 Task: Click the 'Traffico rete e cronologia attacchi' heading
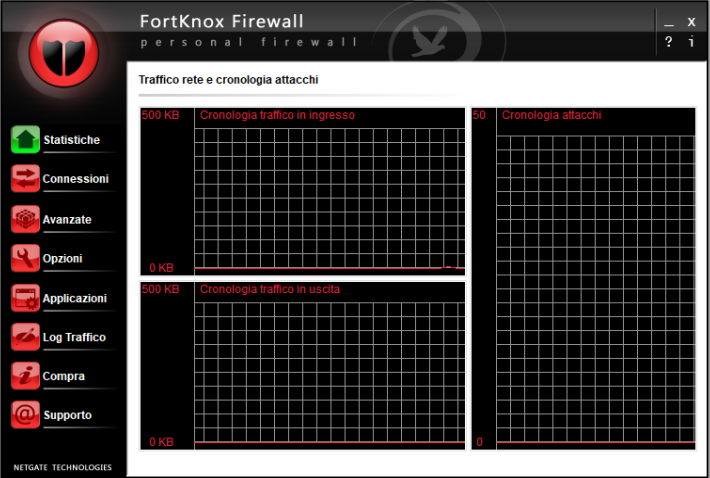point(228,80)
